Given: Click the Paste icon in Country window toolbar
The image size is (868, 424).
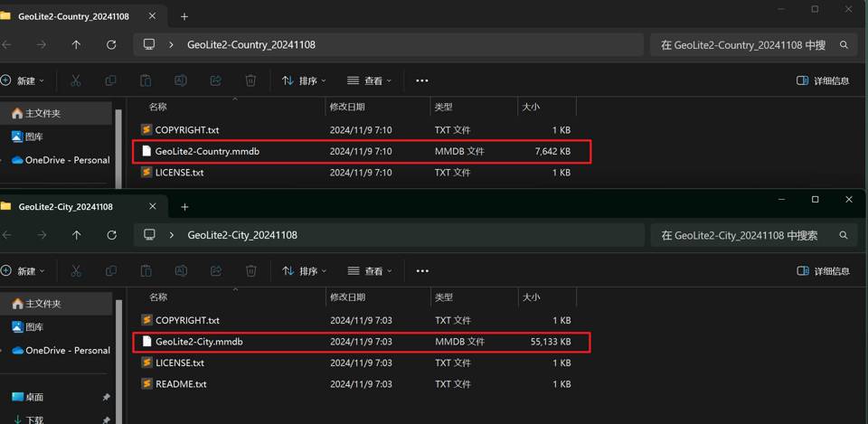Looking at the screenshot, I should click(146, 80).
